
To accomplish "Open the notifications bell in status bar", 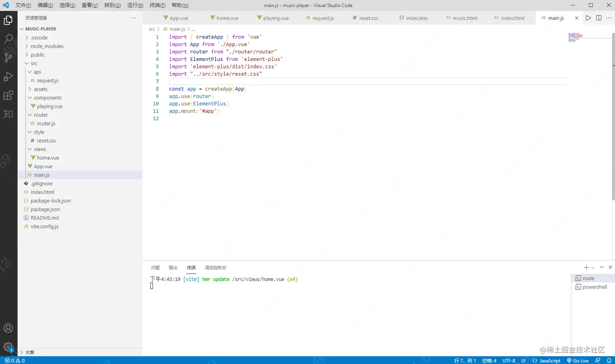I will pyautogui.click(x=609, y=360).
